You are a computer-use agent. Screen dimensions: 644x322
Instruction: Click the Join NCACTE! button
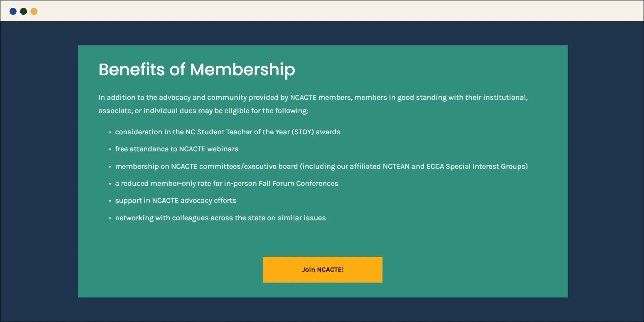323,269
